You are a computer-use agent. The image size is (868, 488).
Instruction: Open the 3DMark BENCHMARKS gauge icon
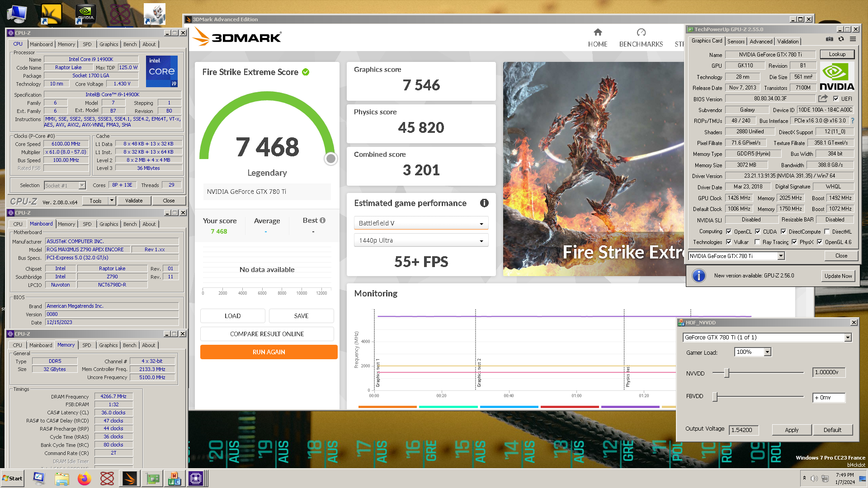pos(641,32)
